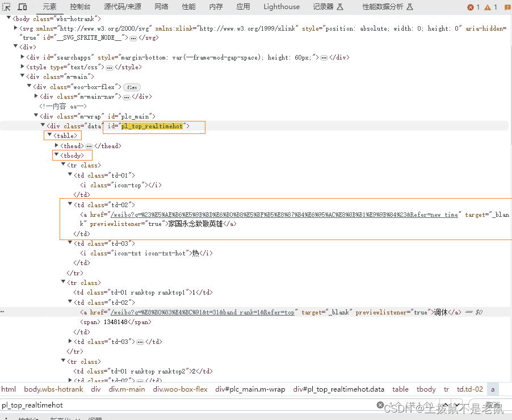The image size is (512, 420).
Task: Expand ellipsis in the collapsed td-03 cell
Action: 140,342
